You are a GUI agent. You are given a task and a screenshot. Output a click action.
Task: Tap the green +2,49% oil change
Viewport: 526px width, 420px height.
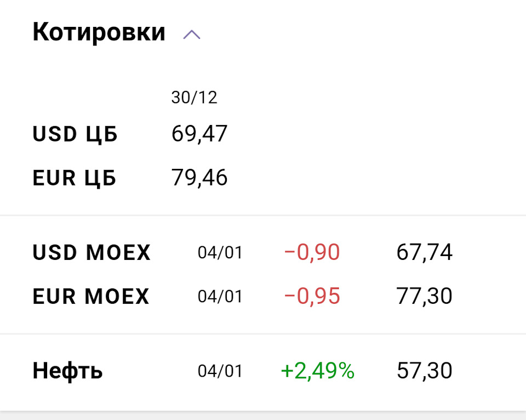(317, 371)
